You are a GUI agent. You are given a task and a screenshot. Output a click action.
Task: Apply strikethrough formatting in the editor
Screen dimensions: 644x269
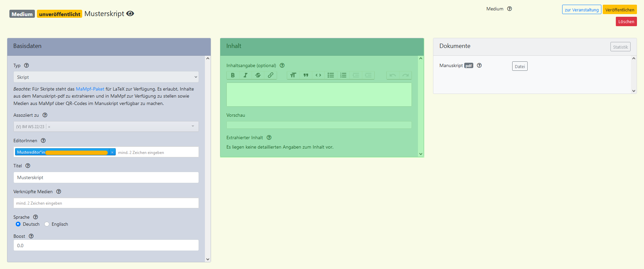click(258, 75)
